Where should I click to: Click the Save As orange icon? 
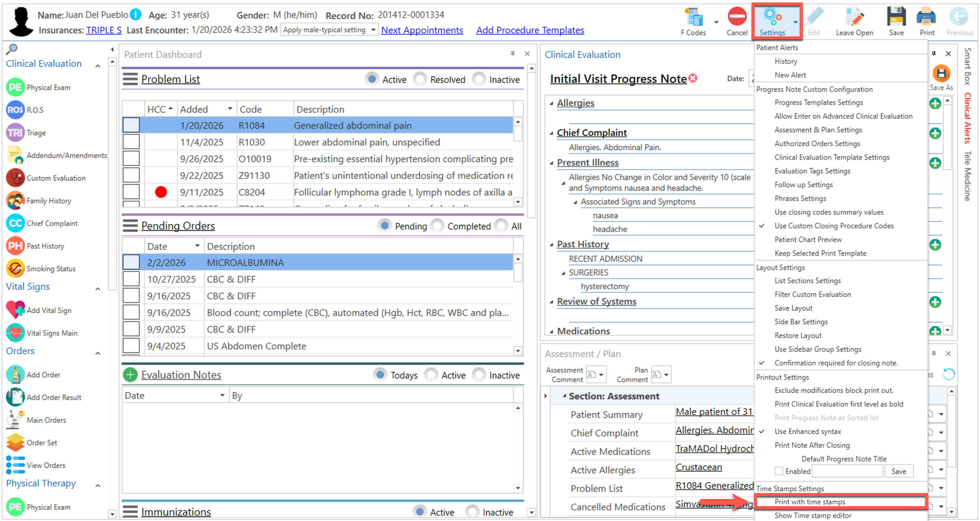tap(941, 73)
